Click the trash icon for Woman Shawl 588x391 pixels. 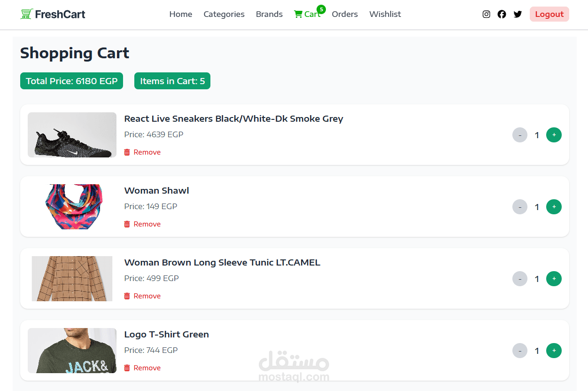[x=127, y=224]
